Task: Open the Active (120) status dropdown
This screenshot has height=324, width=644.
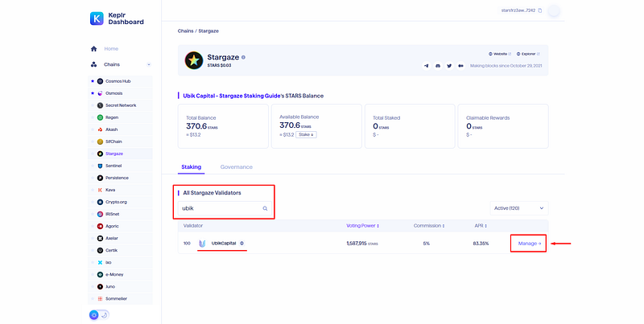Action: point(519,208)
